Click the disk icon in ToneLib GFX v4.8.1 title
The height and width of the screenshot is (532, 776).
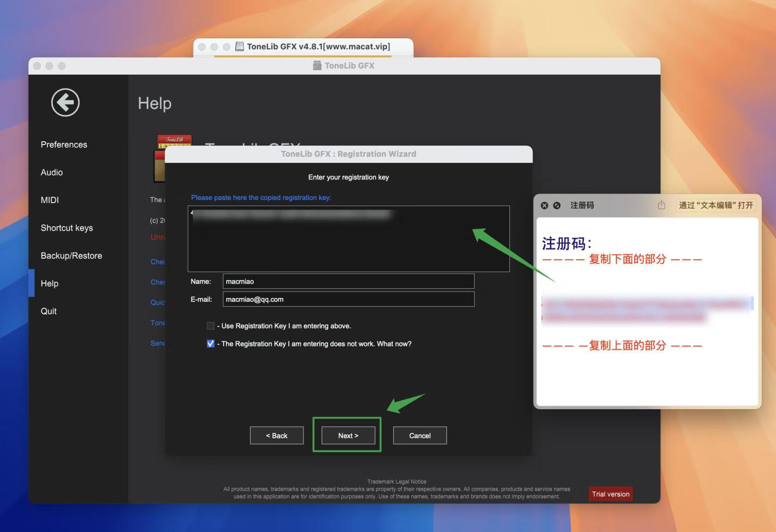point(240,46)
